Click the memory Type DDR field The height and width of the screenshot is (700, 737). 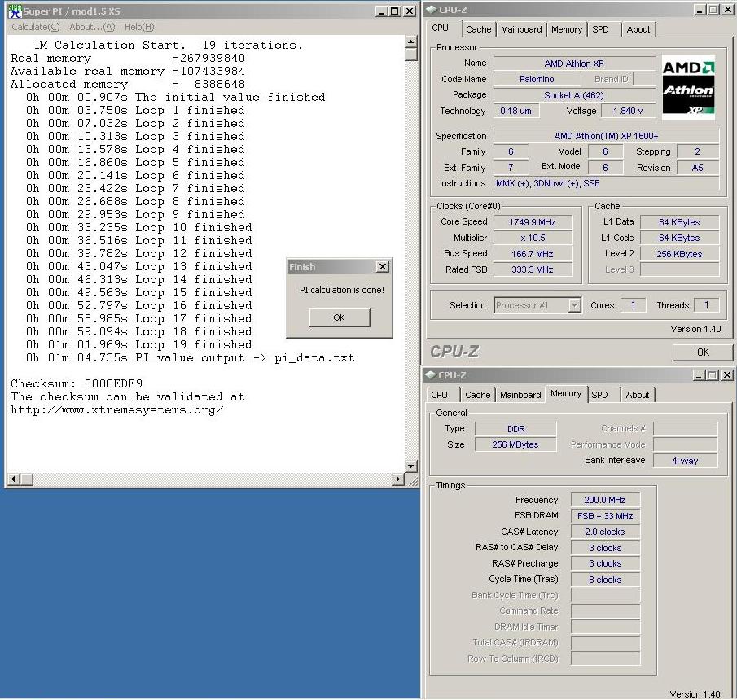515,429
